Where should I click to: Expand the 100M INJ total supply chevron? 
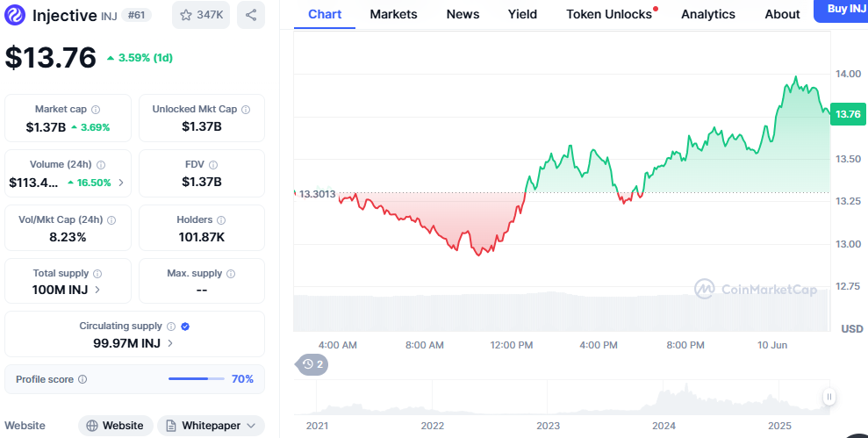click(x=97, y=290)
